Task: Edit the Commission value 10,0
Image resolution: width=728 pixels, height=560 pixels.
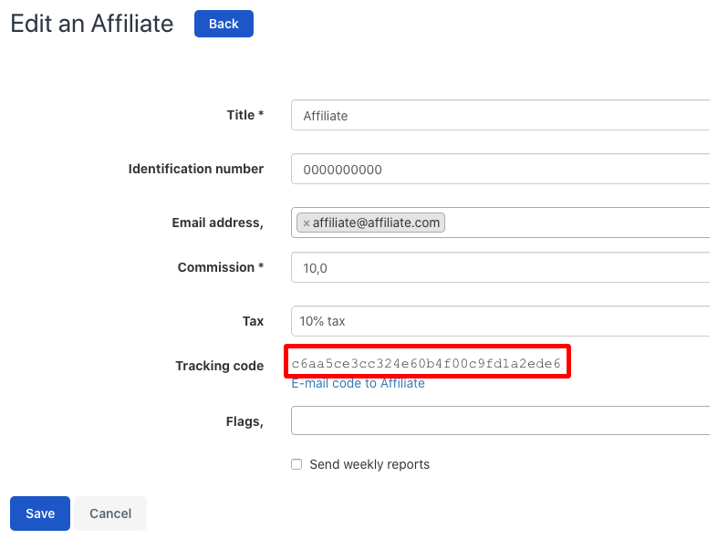Action: (x=501, y=267)
